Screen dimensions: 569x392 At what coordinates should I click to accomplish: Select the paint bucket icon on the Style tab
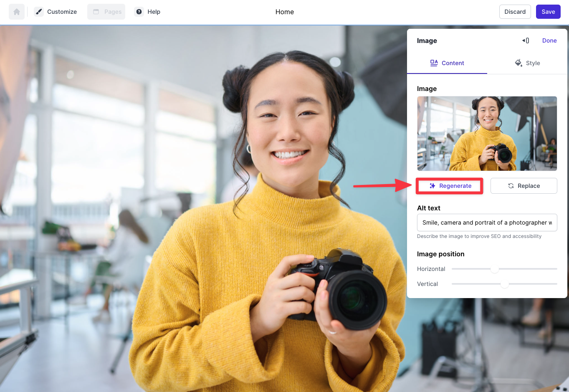click(518, 63)
